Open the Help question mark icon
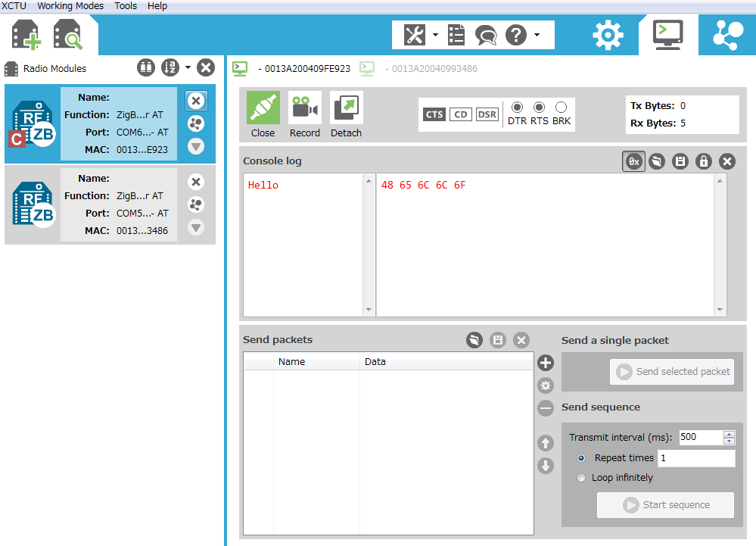This screenshot has height=546, width=756. click(516, 35)
